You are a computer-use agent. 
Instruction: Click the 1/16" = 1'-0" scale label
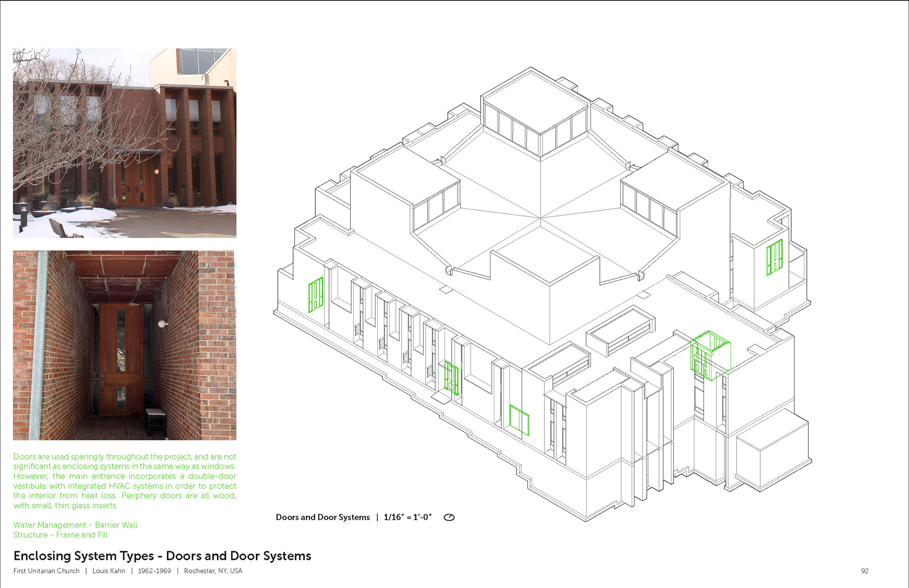pyautogui.click(x=408, y=517)
